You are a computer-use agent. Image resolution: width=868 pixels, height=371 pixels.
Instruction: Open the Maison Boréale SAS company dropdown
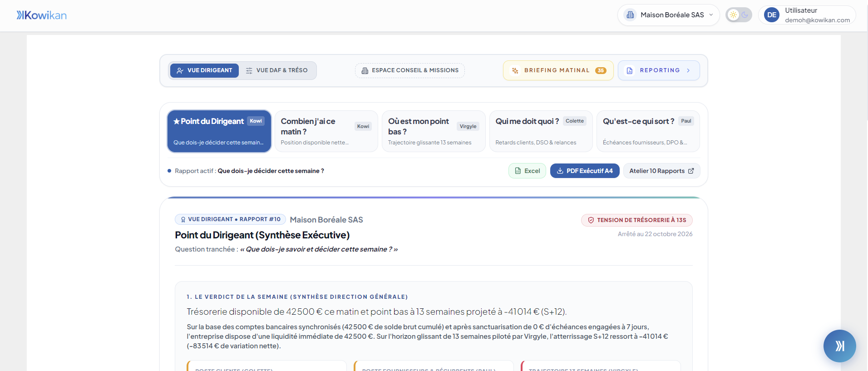(x=668, y=15)
